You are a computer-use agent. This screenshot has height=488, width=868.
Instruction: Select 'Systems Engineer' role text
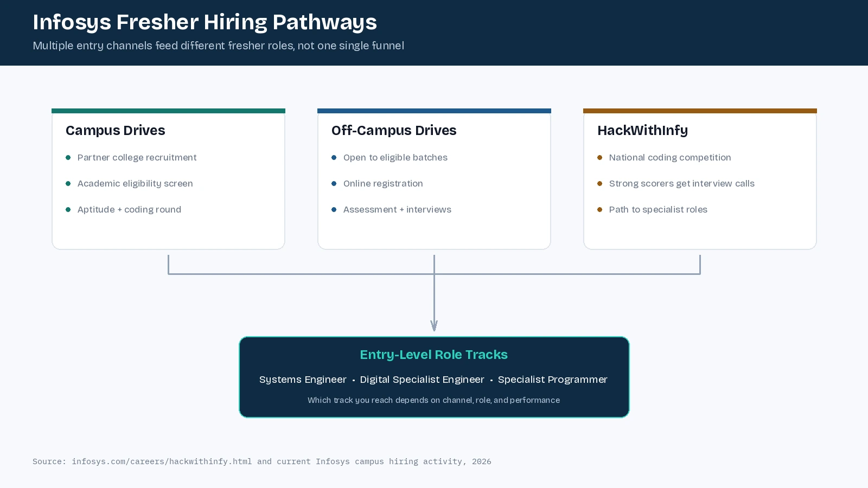pos(303,380)
